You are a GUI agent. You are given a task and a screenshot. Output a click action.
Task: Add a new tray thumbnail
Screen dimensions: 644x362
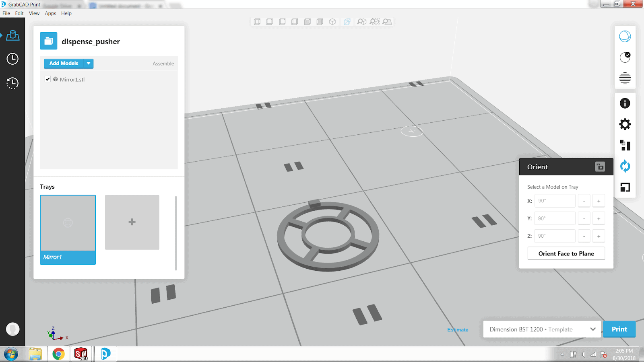(132, 222)
